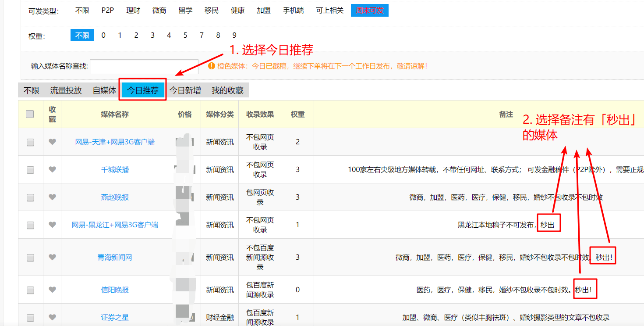Favorite 千城联播 with its heart icon

click(52, 169)
